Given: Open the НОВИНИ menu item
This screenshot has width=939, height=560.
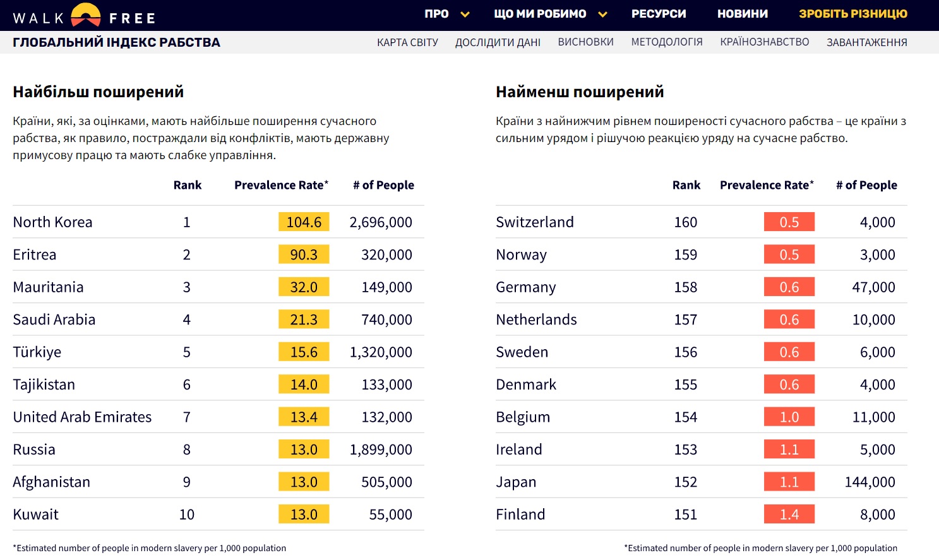Looking at the screenshot, I should click(743, 14).
